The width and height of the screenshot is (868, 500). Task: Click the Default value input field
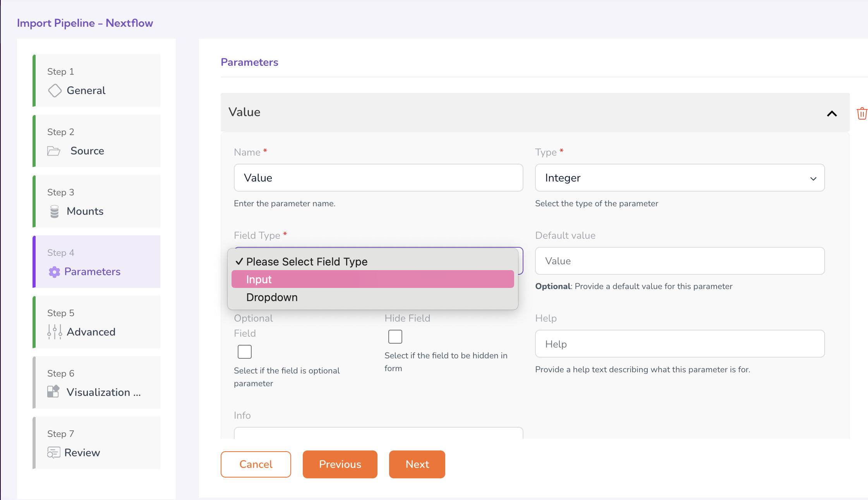679,261
